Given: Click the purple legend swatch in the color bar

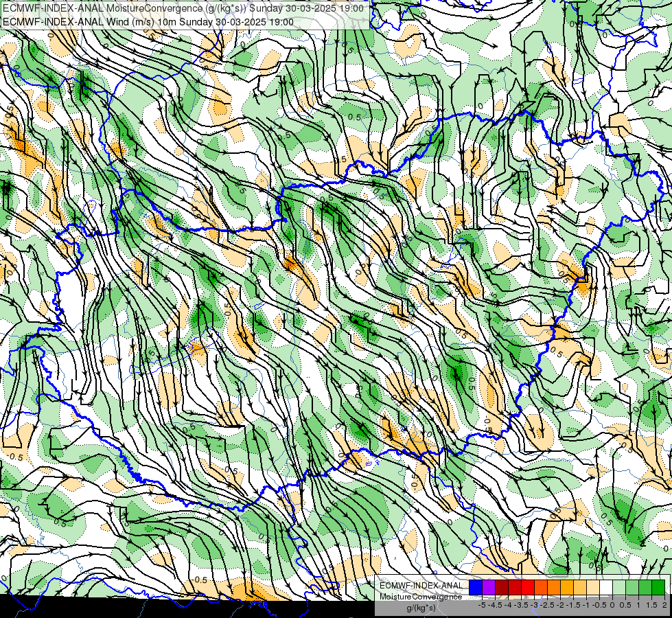Looking at the screenshot, I should point(489,588).
